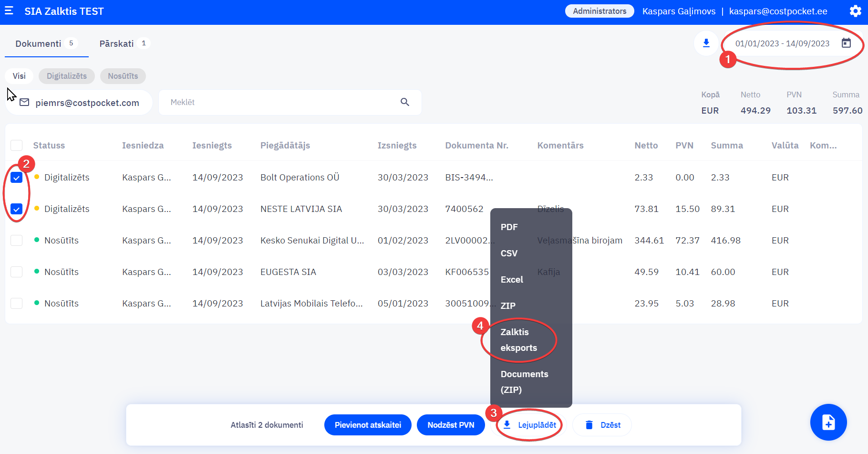Viewport: 868px width, 454px height.
Task: Check the EUGESTA SIA row checkbox
Action: coord(17,272)
